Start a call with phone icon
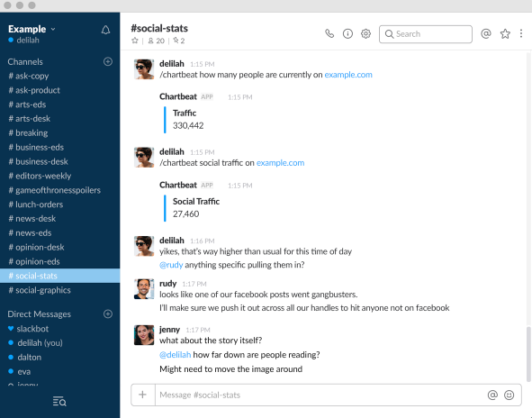Screen dimensions: 532x418 click(329, 33)
